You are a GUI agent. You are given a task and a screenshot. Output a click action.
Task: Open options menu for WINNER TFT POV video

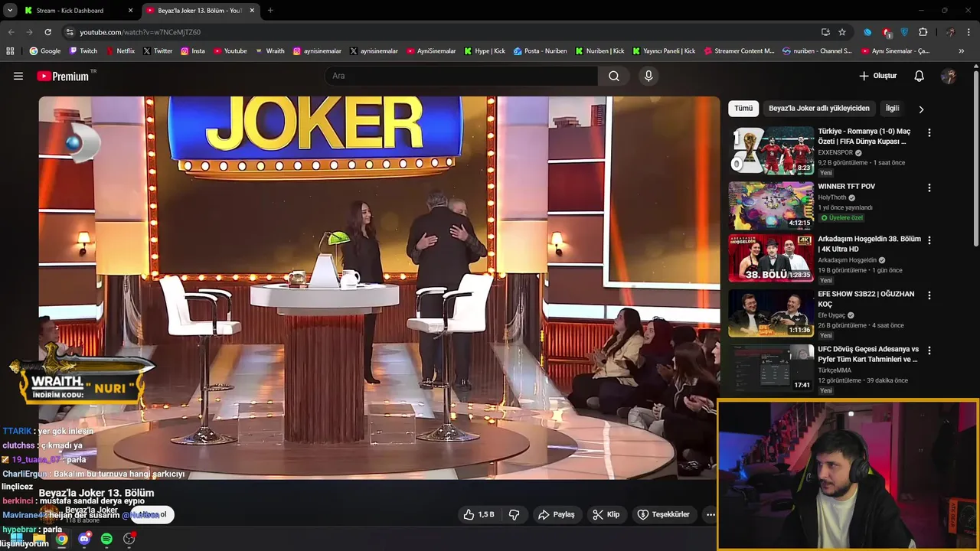pos(929,187)
